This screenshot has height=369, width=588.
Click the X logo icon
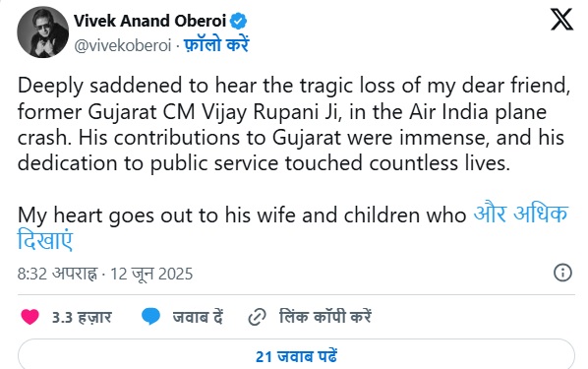pos(561,20)
